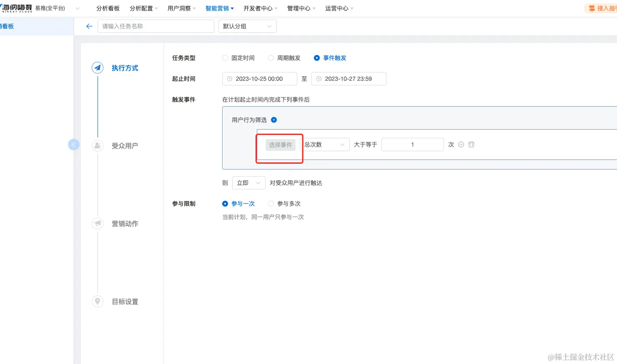Click the clock icon in end time field
Image resolution: width=617 pixels, height=364 pixels.
click(319, 79)
